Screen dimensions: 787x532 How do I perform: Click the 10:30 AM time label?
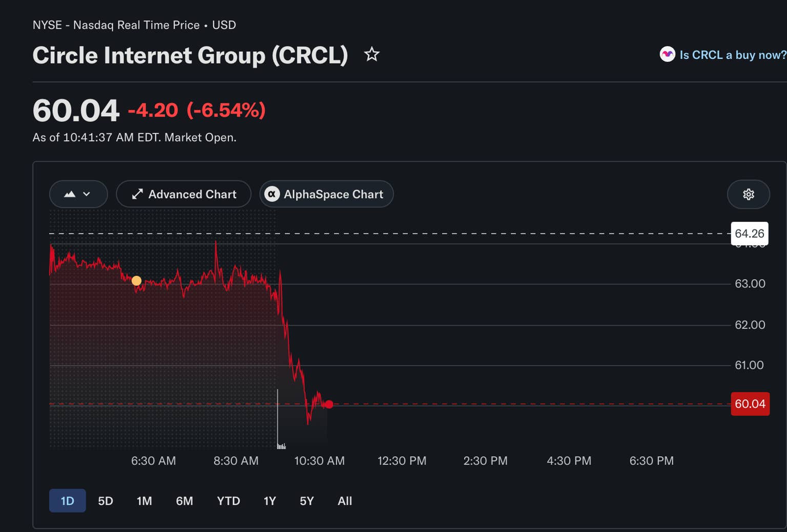tap(319, 461)
